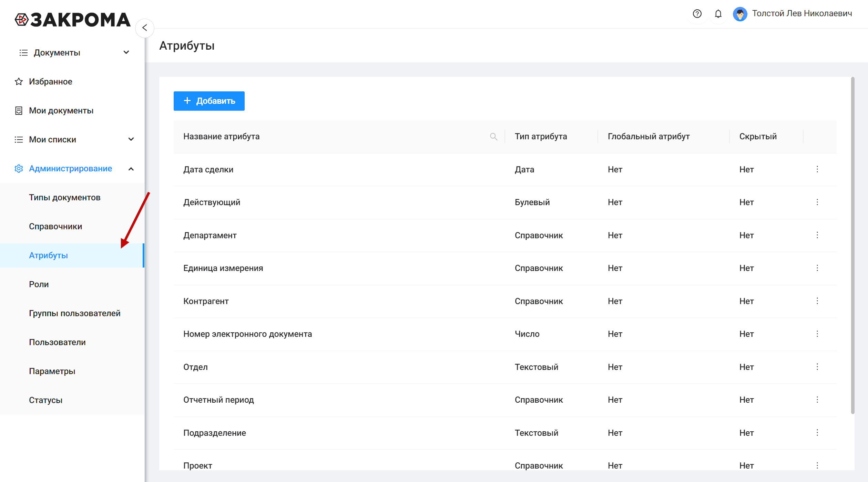Open row menu for Подразделение
Viewport: 868px width, 482px height.
click(817, 433)
